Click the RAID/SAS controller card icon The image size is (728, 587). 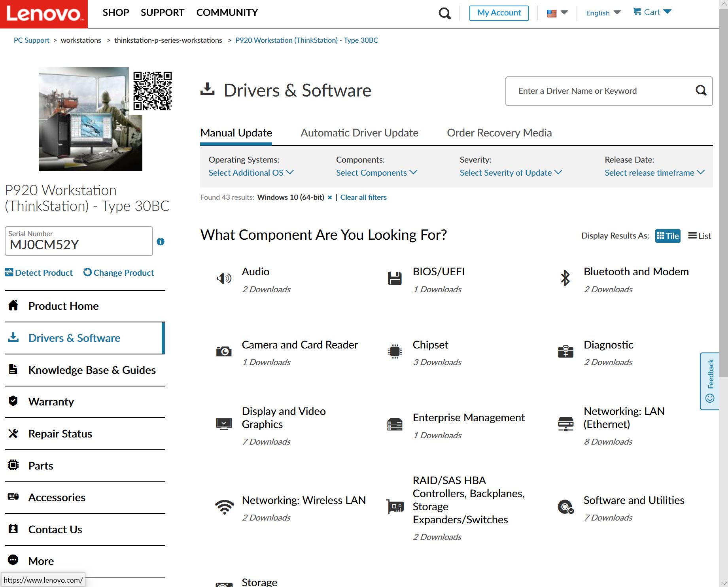395,507
